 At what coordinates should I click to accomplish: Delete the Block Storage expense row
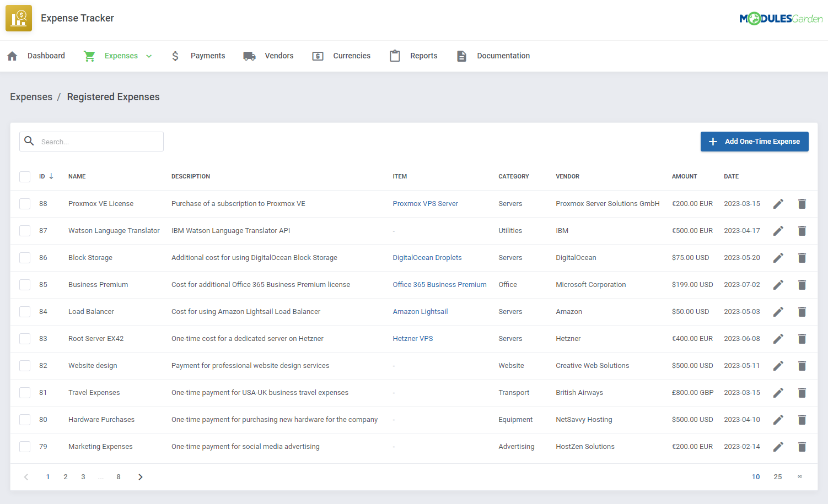802,258
